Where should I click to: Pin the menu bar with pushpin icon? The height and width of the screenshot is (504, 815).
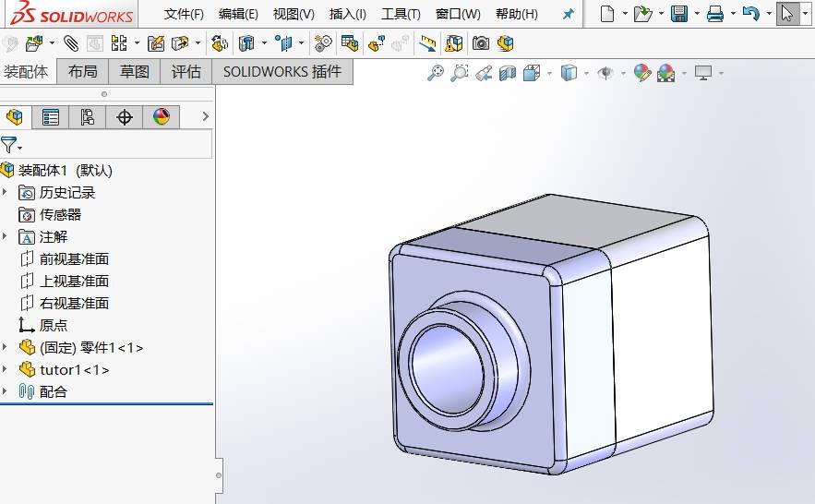pyautogui.click(x=569, y=14)
